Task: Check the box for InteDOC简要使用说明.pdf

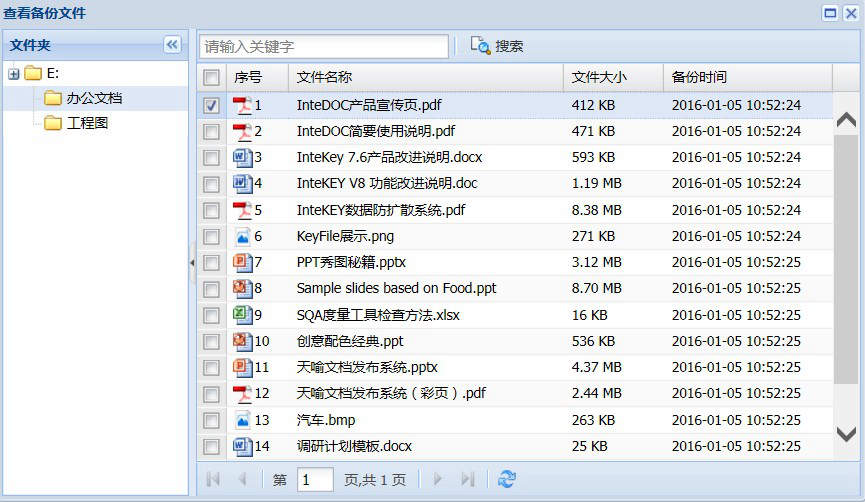Action: tap(211, 132)
